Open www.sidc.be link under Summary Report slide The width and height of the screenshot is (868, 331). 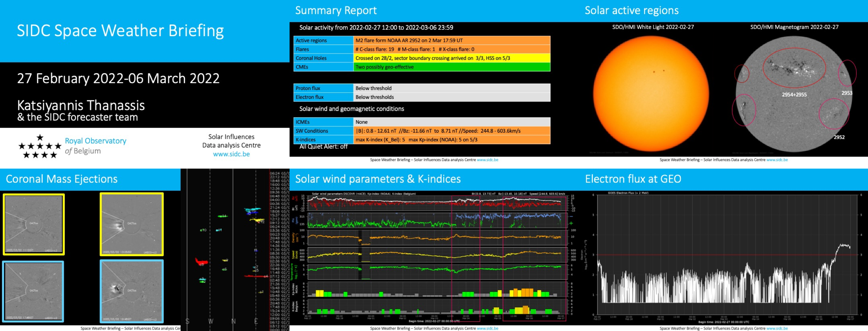click(487, 160)
